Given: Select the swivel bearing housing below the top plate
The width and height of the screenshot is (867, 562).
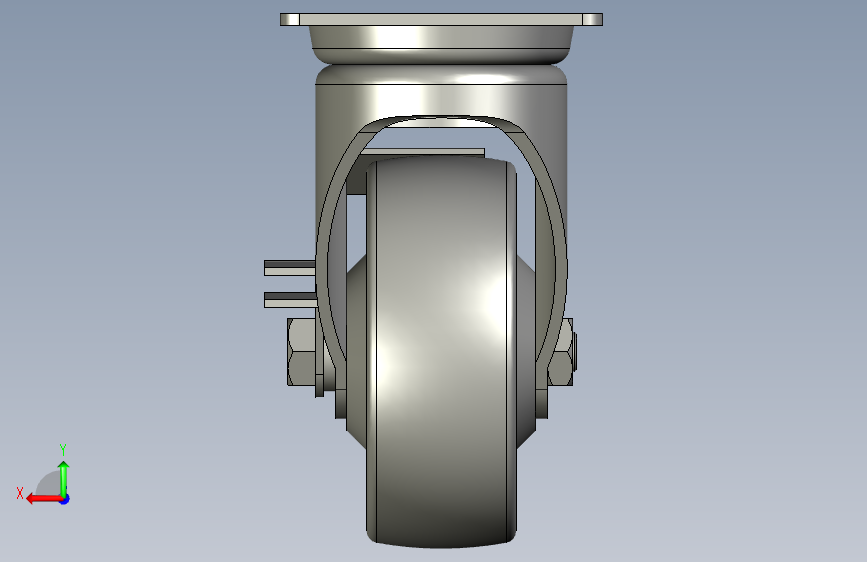Looking at the screenshot, I should tap(441, 45).
